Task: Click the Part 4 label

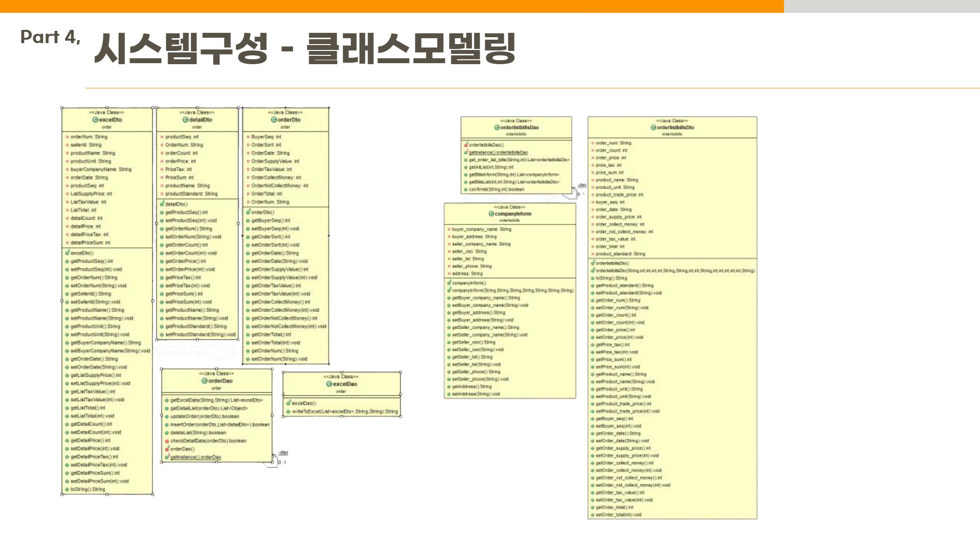Action: click(x=50, y=37)
